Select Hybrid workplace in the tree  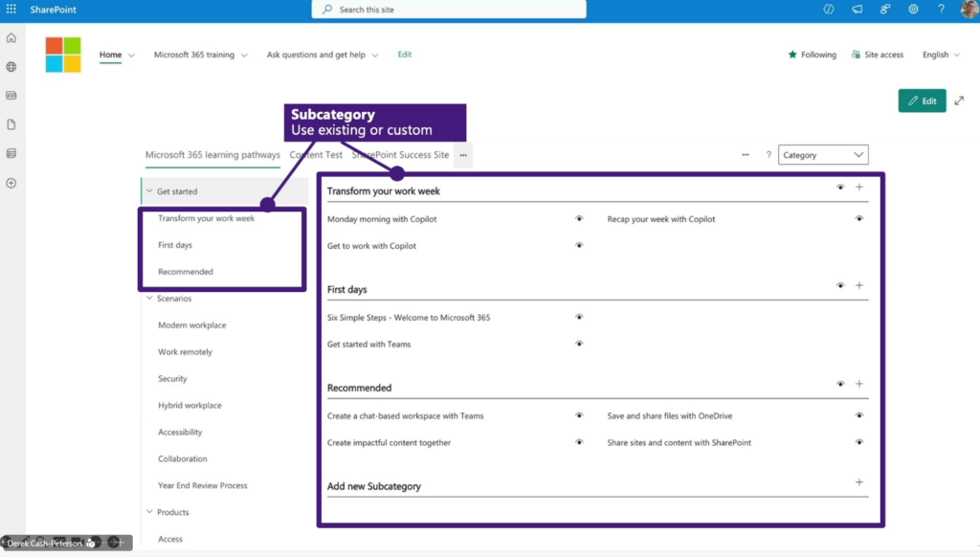pyautogui.click(x=189, y=405)
